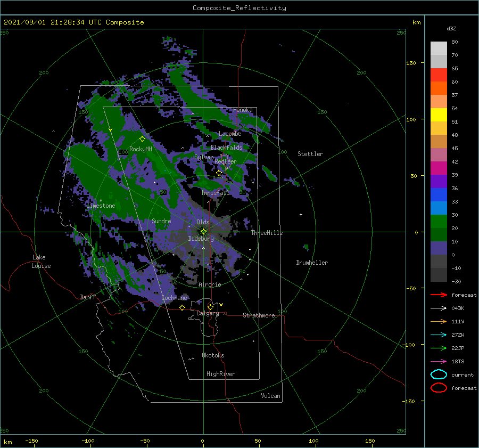Click the Innisfail label
Viewport: 479px width, 448px height.
coord(215,193)
